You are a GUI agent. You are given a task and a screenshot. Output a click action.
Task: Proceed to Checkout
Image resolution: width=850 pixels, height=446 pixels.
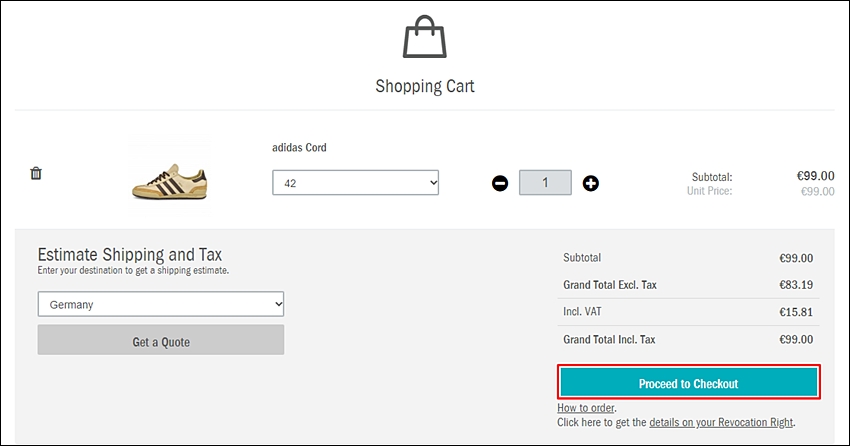[x=688, y=383]
